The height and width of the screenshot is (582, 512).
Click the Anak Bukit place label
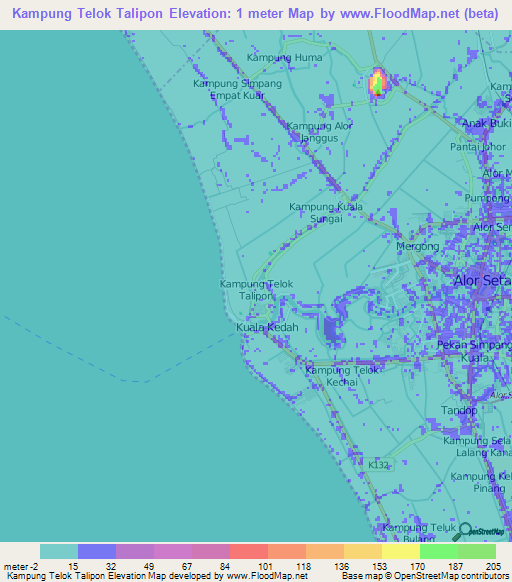click(x=487, y=123)
